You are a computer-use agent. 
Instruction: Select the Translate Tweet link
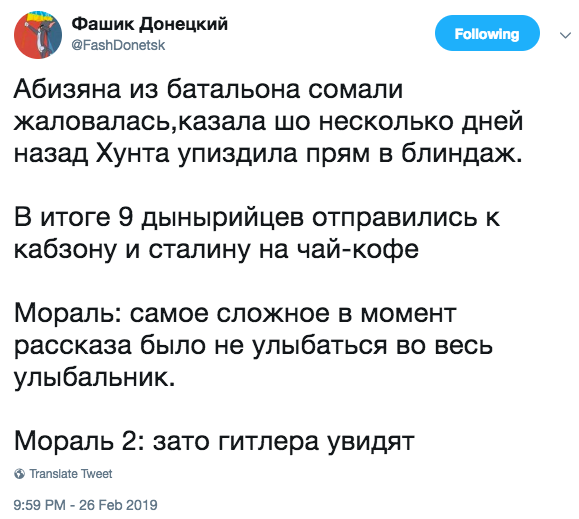[x=71, y=474]
